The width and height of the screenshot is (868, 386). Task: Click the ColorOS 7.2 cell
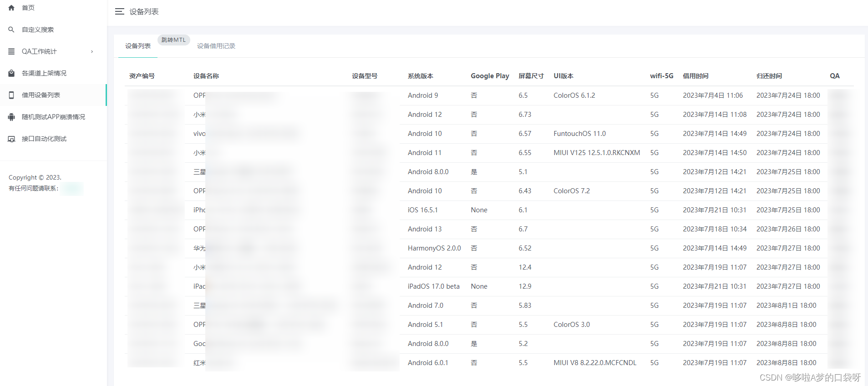572,191
